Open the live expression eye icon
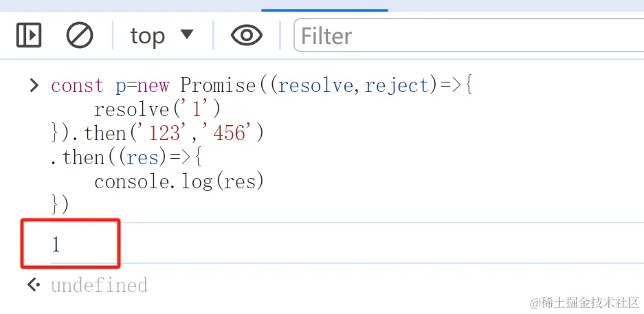Screen dimensions: 644x314 coord(246,35)
